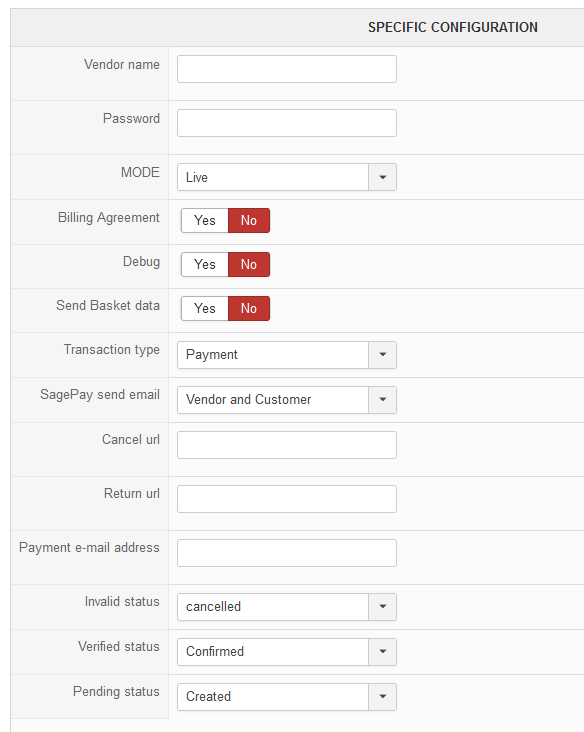The height and width of the screenshot is (732, 584).
Task: Turn on Send Basket data with Yes
Action: tap(205, 309)
